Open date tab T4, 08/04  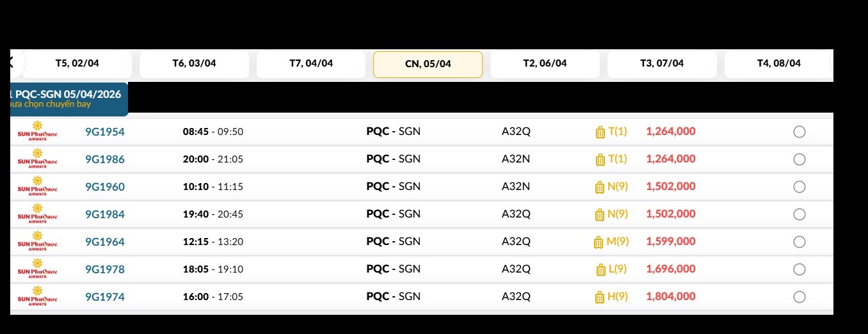click(x=778, y=63)
